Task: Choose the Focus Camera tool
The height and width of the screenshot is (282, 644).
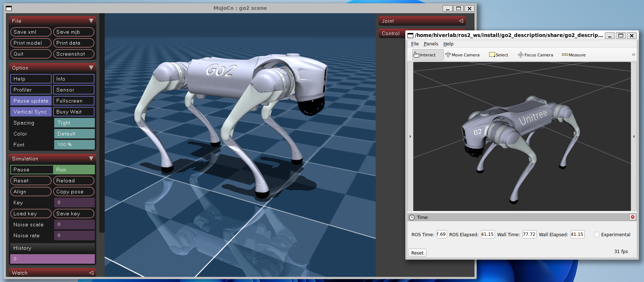Action: coord(535,55)
